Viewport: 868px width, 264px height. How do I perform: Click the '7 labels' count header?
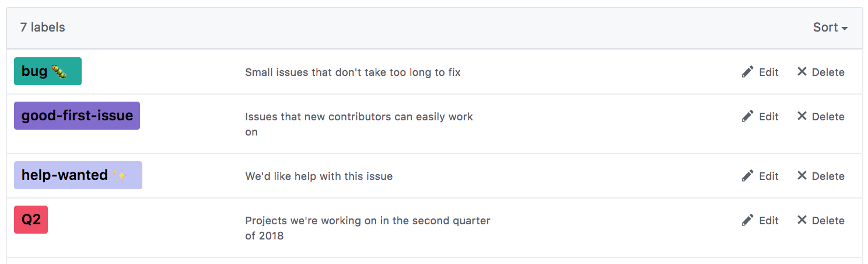(x=43, y=27)
